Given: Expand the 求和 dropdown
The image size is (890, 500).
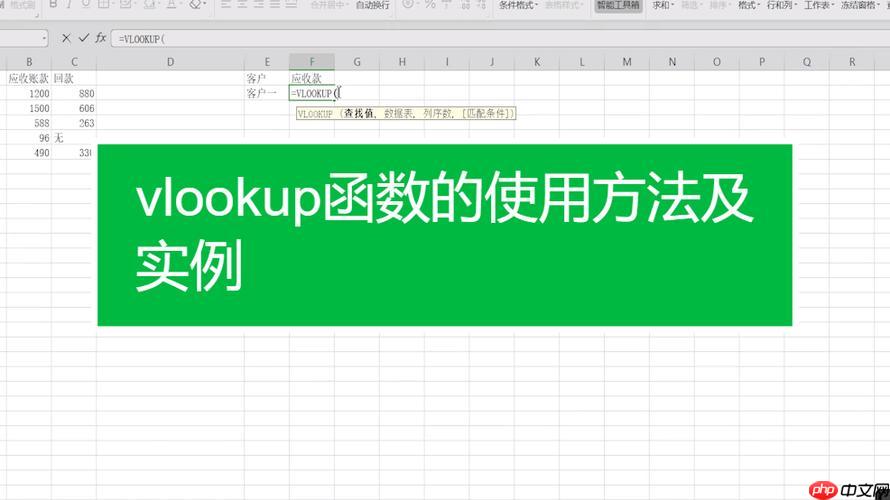Looking at the screenshot, I should click(663, 5).
